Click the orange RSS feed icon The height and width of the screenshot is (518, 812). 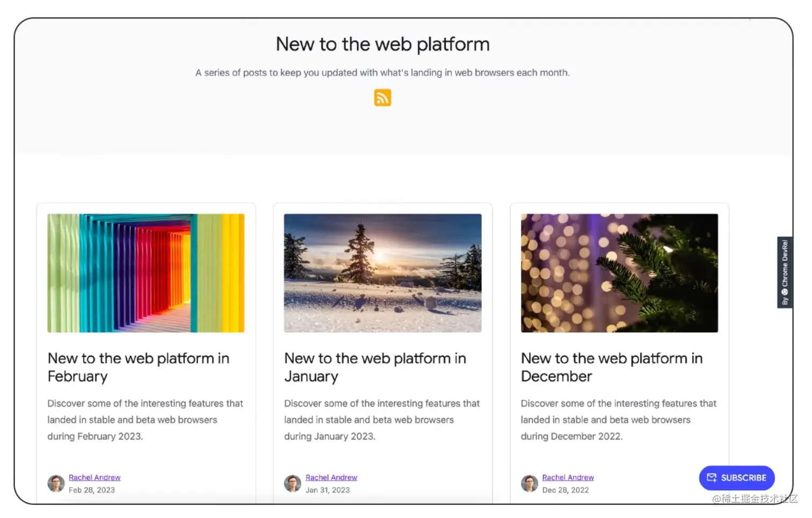click(382, 98)
